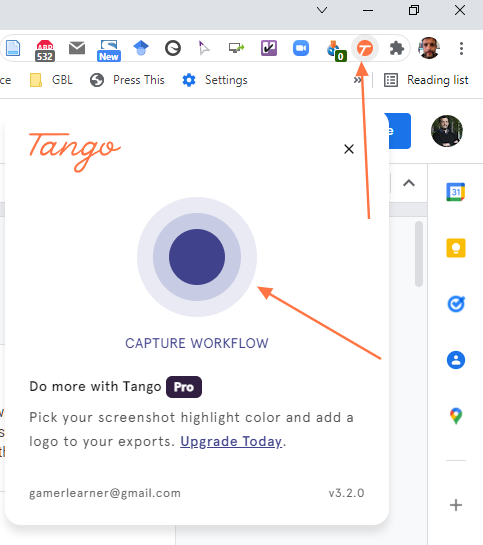Image resolution: width=483 pixels, height=545 pixels.
Task: Click the Press This bookmark
Action: click(127, 80)
